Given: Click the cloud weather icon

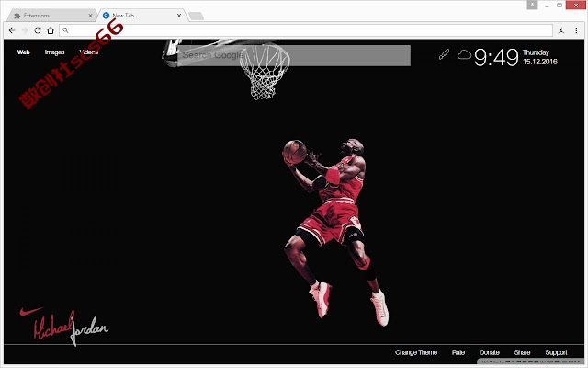Looking at the screenshot, I should pyautogui.click(x=464, y=55).
